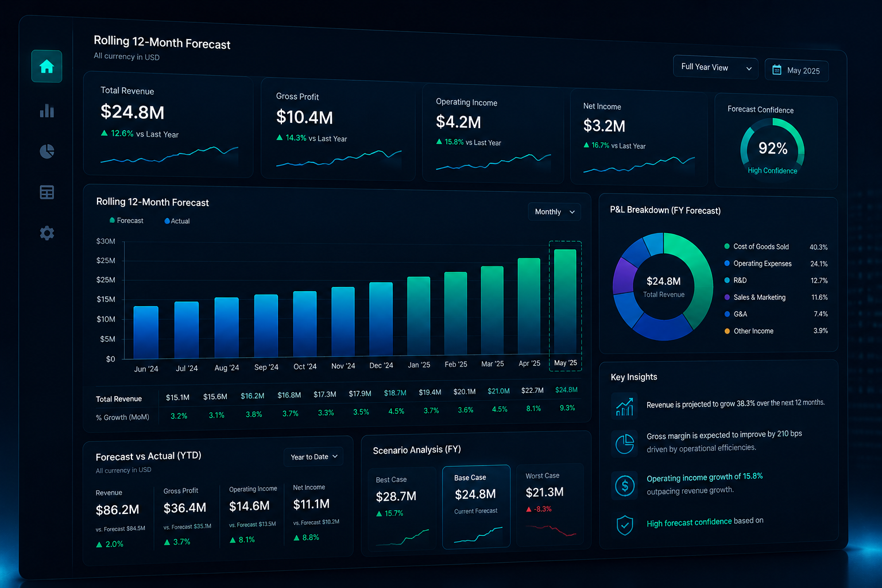This screenshot has height=588, width=882.
Task: Open the Gross Profit $10.4M card
Action: pos(338,130)
